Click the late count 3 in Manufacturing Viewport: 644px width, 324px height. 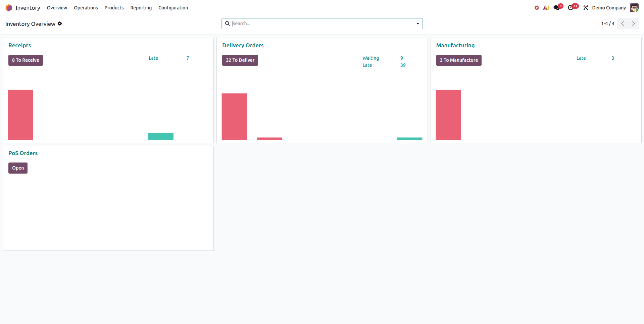click(x=613, y=58)
